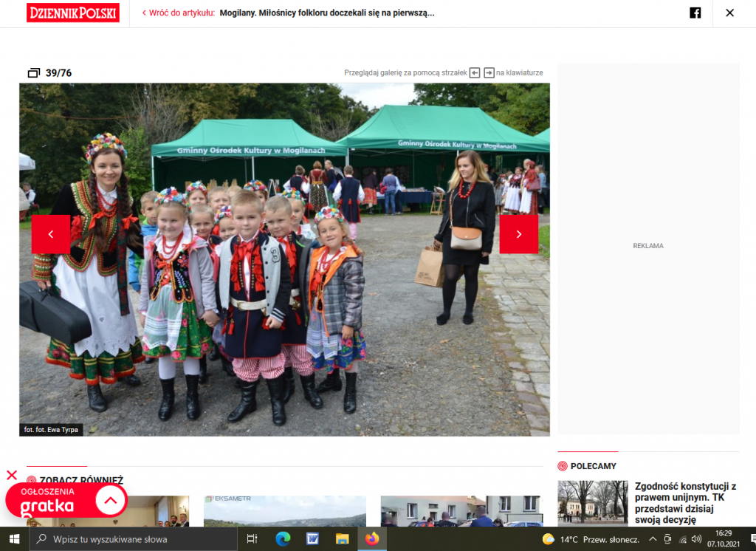Dismiss the Gratka widget with the red X
The image size is (756, 551).
(12, 475)
